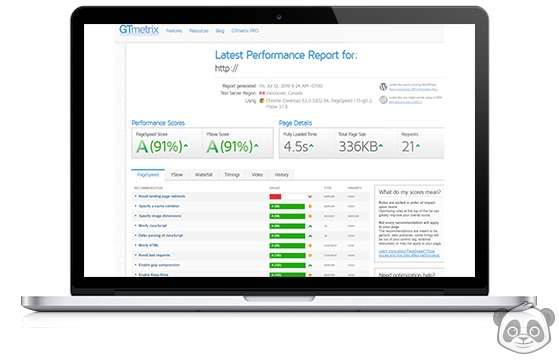Image resolution: width=559 pixels, height=360 pixels.
Task: Click the WordPress icon beside the report details
Action: [x=383, y=87]
